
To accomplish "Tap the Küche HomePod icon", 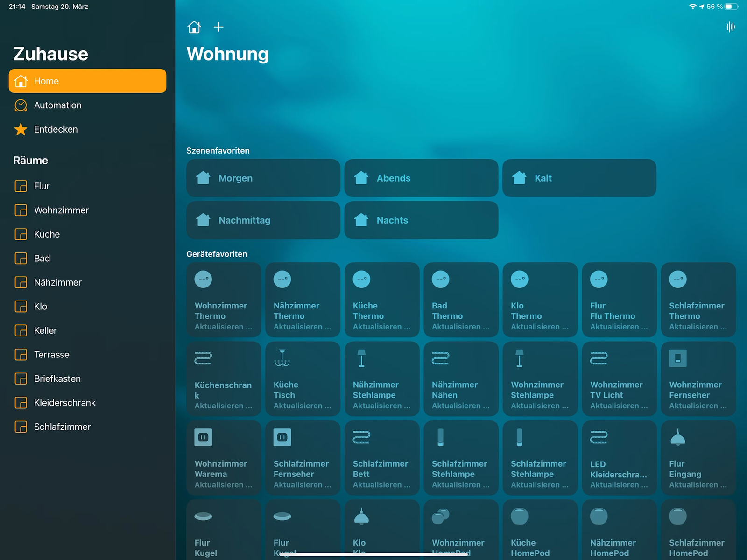I will 520,517.
